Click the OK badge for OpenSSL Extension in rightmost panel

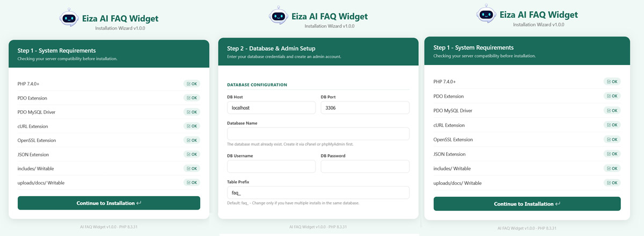612,139
